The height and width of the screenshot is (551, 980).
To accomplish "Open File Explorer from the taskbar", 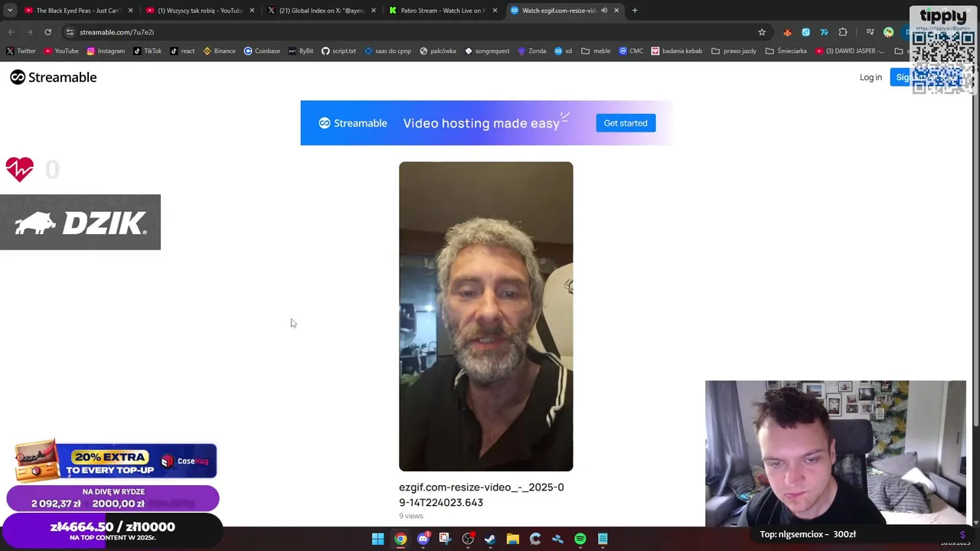I will click(513, 539).
